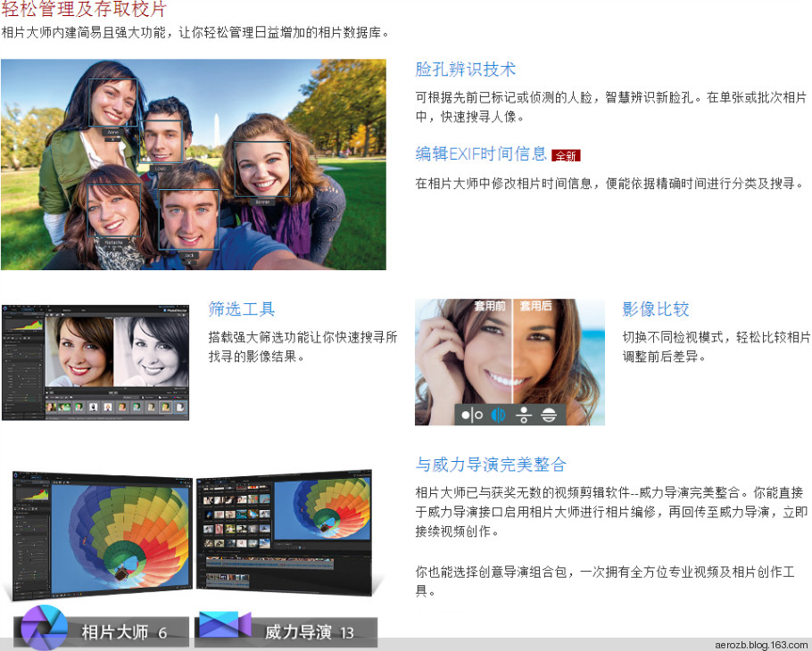Click the 轻松管理及存取校片 title
This screenshot has height=651, width=812.
(x=84, y=8)
